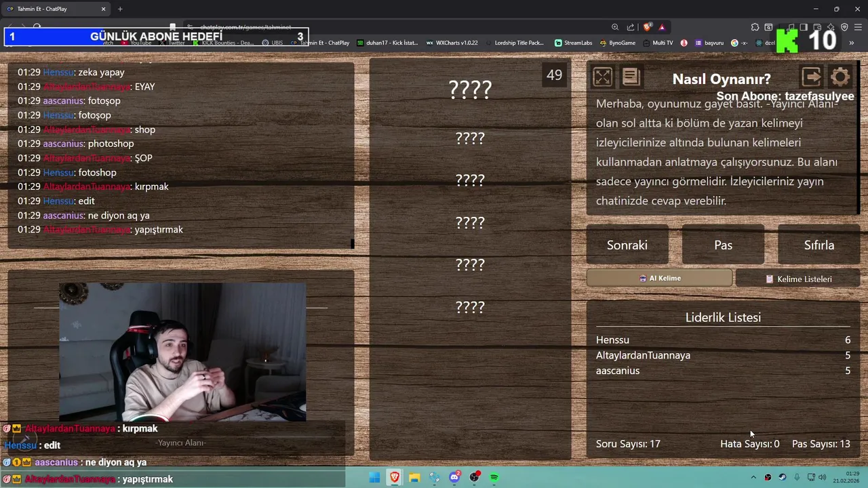The height and width of the screenshot is (488, 868).
Task: Click the zoom magnifier icon in address bar
Action: (615, 27)
